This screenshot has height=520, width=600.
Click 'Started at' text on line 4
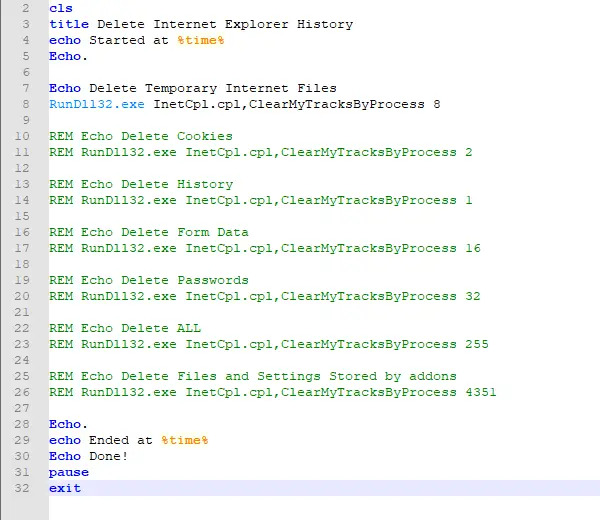(x=129, y=40)
